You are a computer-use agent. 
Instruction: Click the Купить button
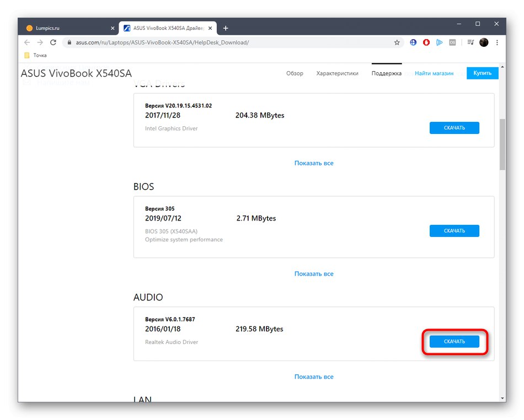(482, 73)
